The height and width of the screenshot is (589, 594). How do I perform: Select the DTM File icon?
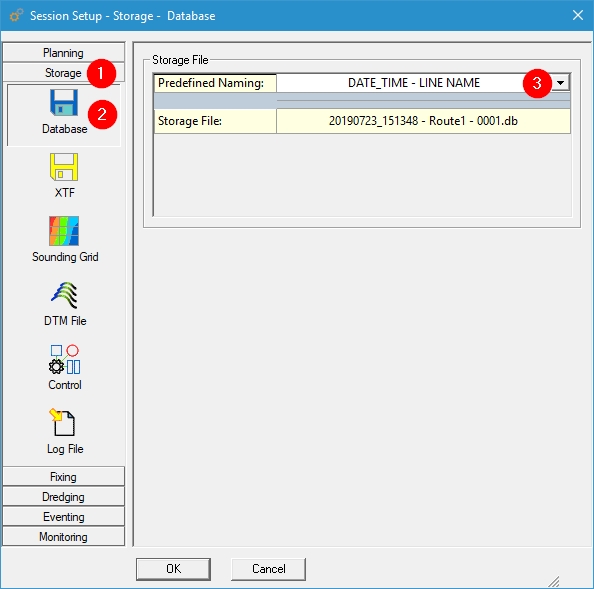[x=64, y=295]
